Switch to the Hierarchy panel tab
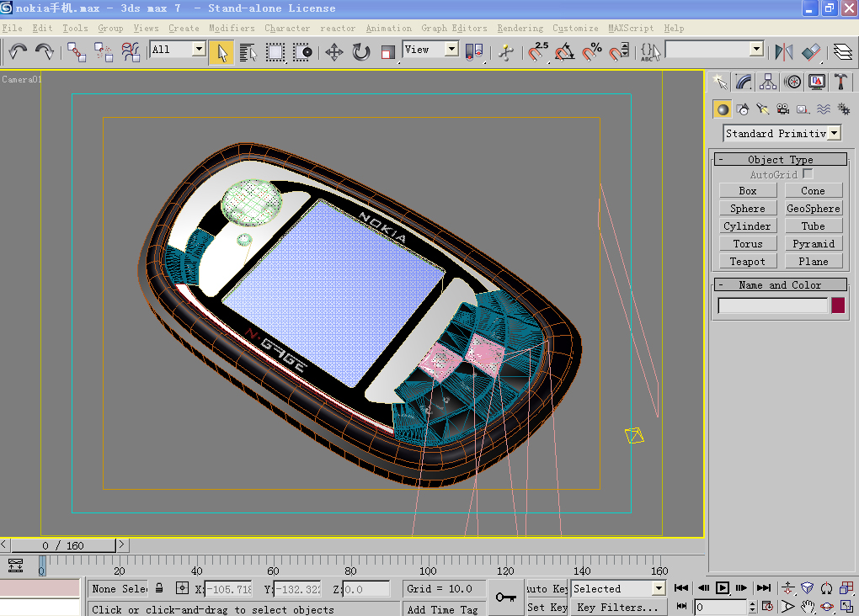 [x=768, y=82]
